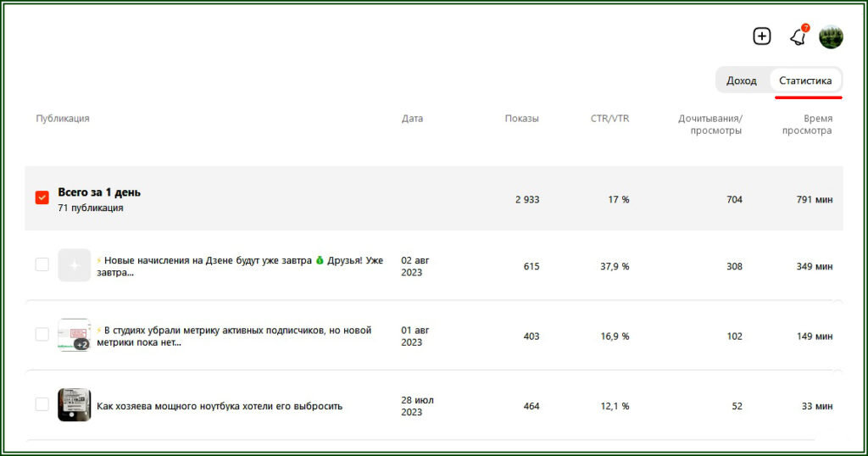Select the checkbox for the ноутбук article

(42, 404)
